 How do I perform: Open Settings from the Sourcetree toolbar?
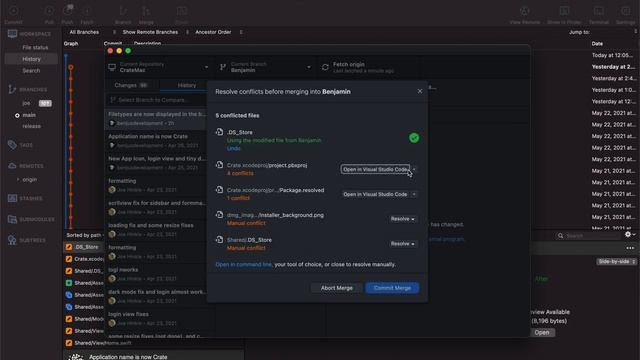pyautogui.click(x=625, y=11)
